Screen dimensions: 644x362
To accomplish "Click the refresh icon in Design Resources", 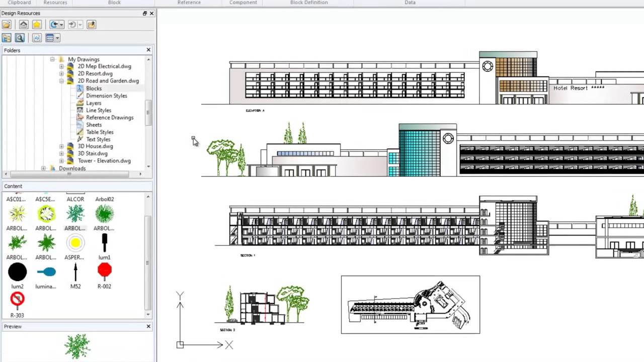I will tap(37, 38).
